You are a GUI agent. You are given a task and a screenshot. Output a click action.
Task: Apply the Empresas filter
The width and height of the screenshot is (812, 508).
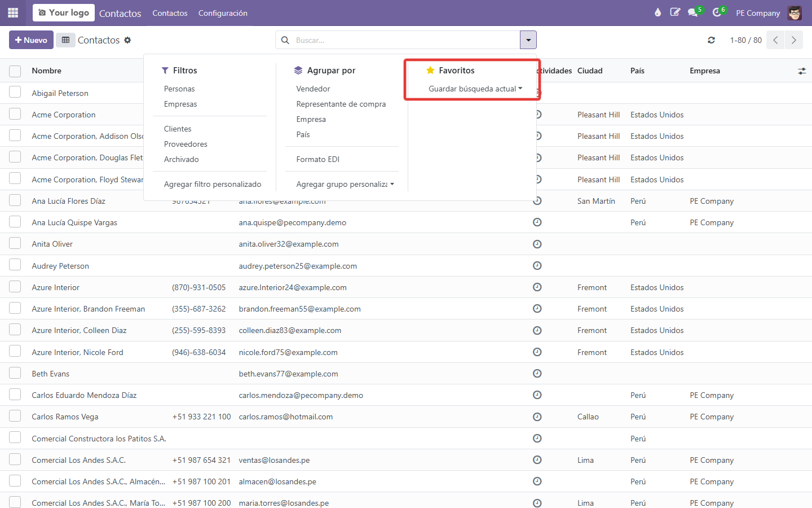click(180, 104)
